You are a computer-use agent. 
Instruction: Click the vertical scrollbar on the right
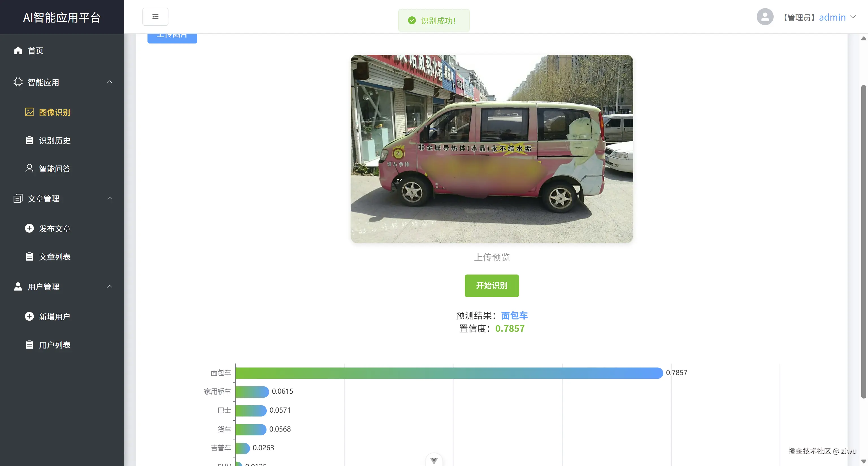pos(863,241)
